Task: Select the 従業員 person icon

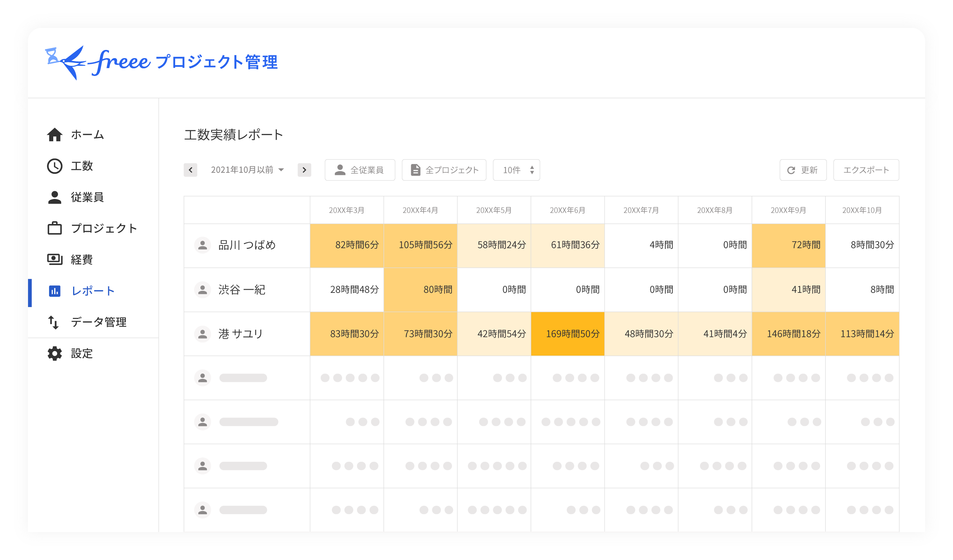Action: [54, 197]
